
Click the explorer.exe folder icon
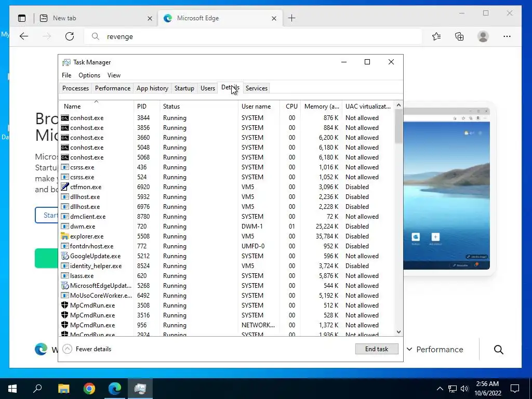[65, 236]
